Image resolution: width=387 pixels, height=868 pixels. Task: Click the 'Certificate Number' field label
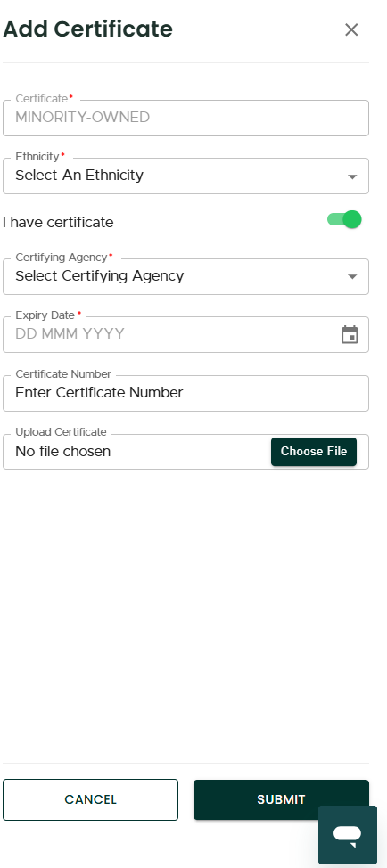point(63,374)
